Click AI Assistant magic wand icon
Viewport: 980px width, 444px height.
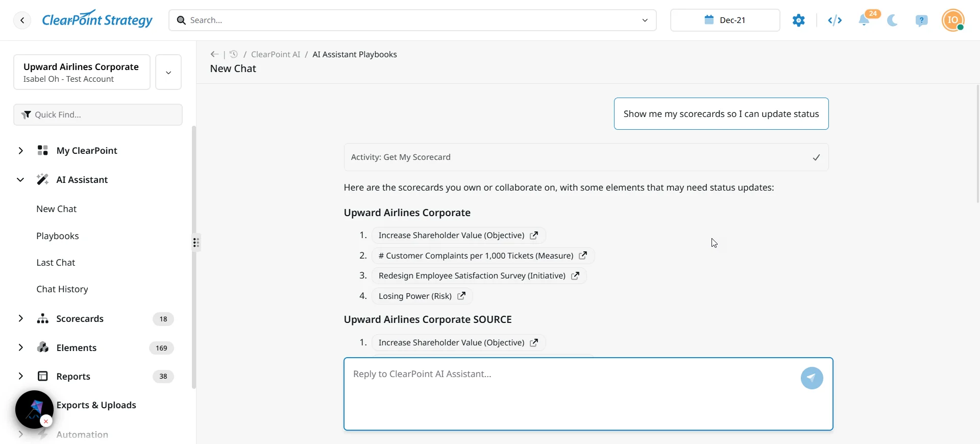[x=43, y=179]
